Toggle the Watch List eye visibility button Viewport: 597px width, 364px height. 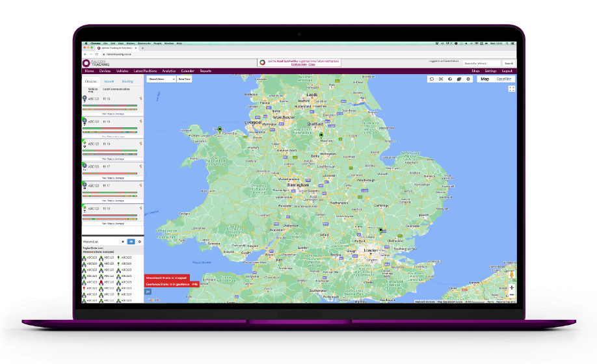pos(131,242)
